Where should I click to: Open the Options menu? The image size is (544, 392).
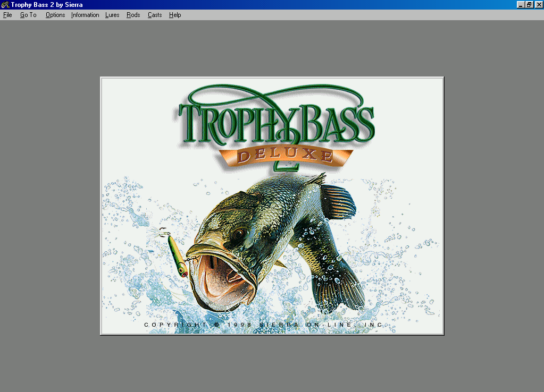55,15
